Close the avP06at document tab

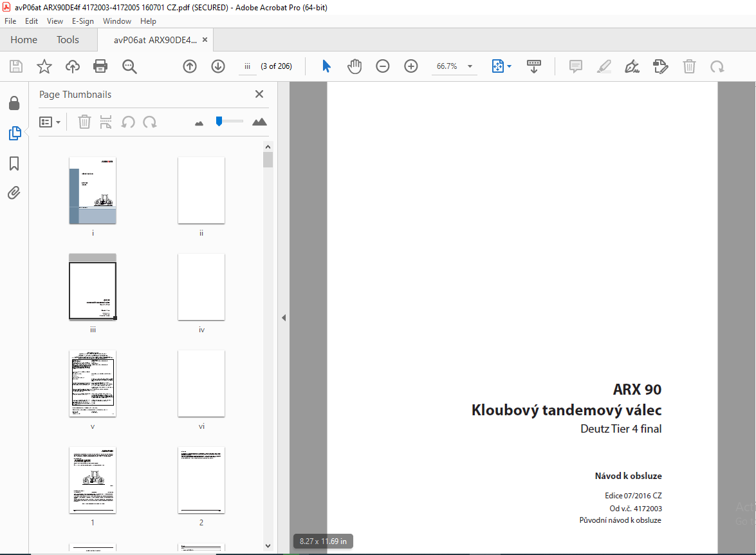click(205, 39)
